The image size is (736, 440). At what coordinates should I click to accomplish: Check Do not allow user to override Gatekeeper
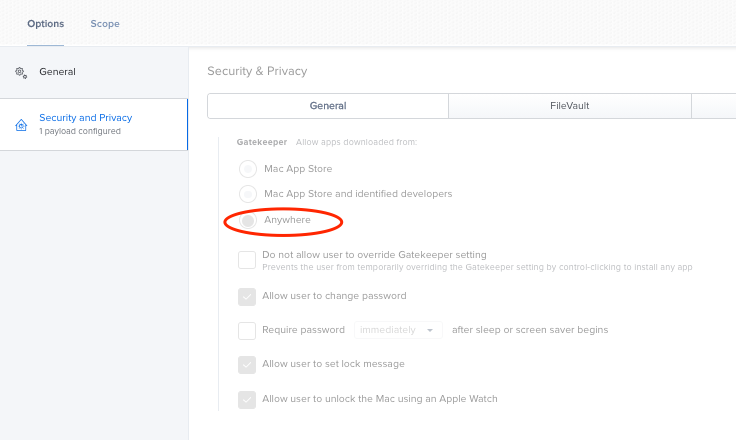pos(247,260)
